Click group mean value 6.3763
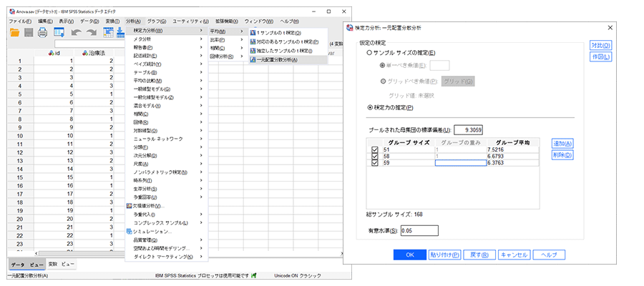 tap(497, 163)
